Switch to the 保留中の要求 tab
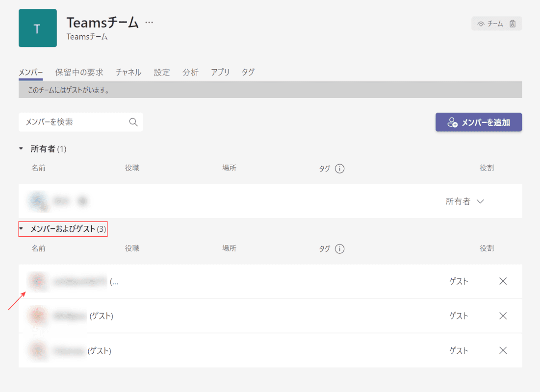The width and height of the screenshot is (540, 392). click(x=79, y=72)
